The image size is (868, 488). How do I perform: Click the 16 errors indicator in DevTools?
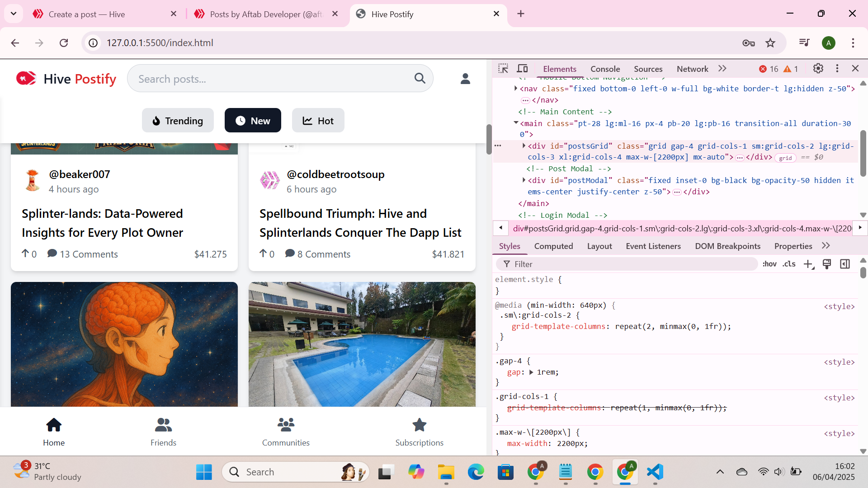tap(769, 69)
